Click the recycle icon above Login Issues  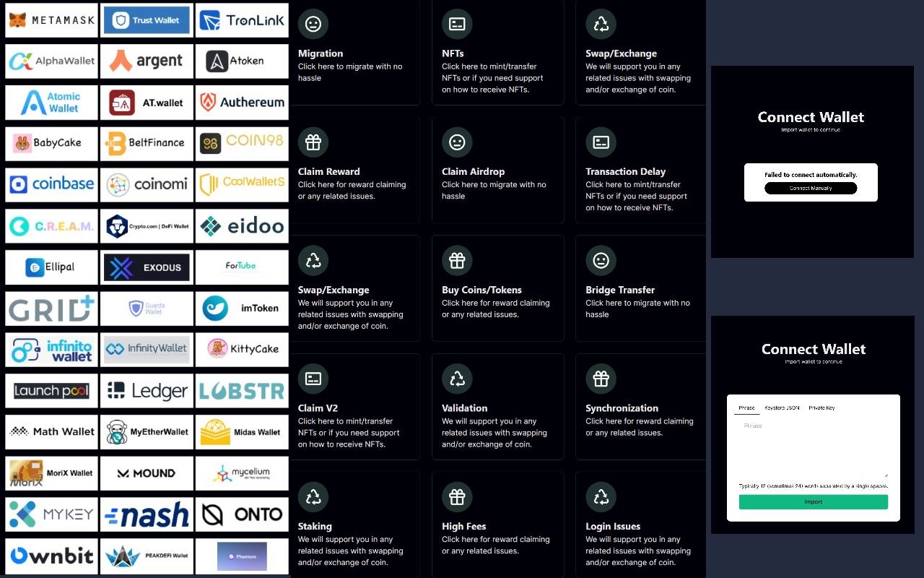[x=601, y=497]
